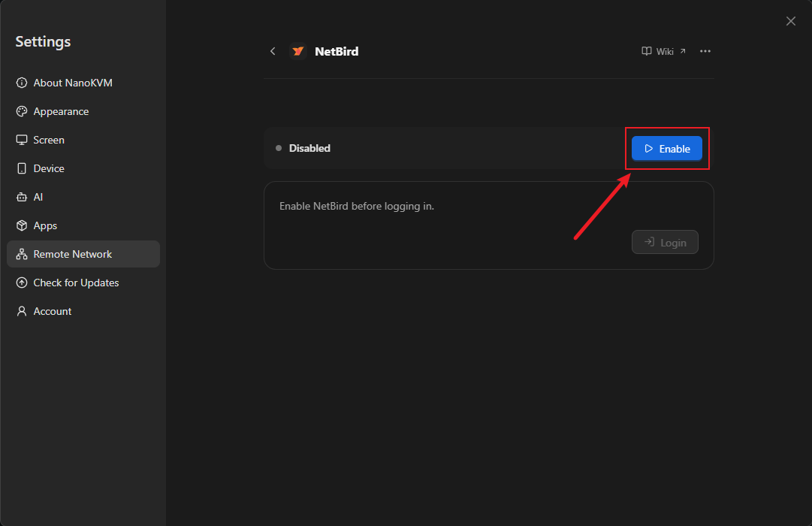Click the Settings heading

pyautogui.click(x=43, y=41)
